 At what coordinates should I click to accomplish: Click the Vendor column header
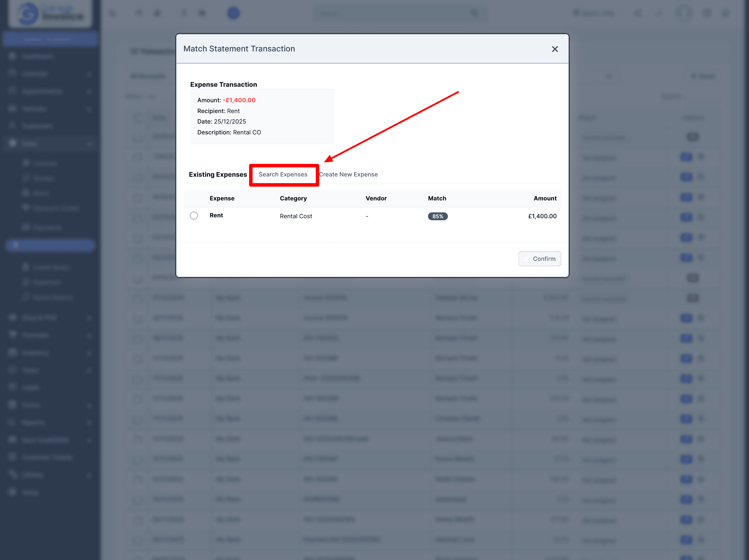pyautogui.click(x=376, y=198)
